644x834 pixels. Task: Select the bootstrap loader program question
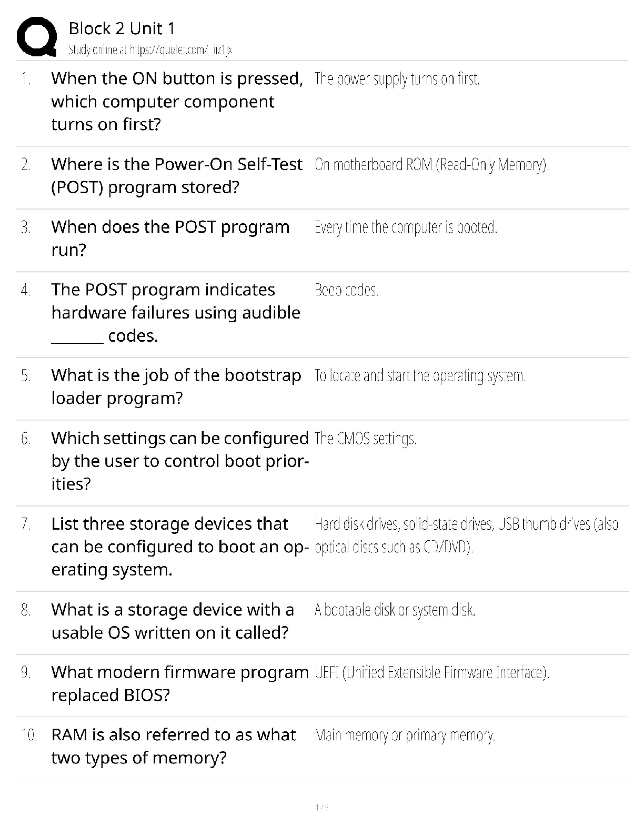(176, 386)
